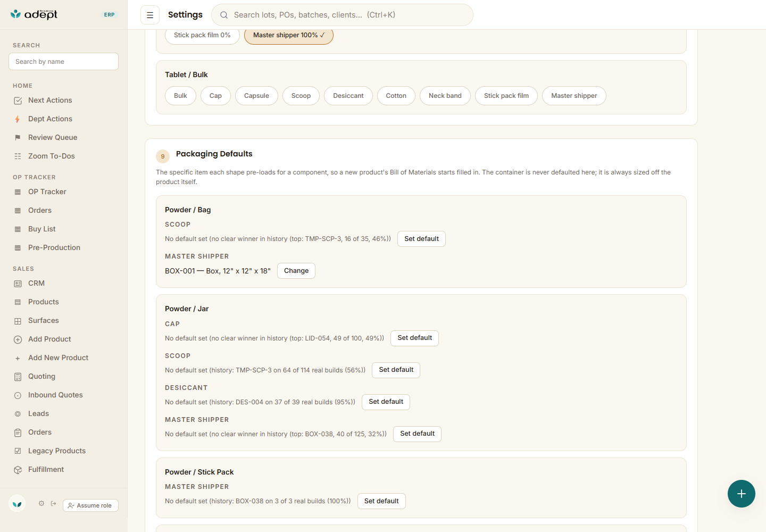Open the settings gear icon in sidebar footer
The image size is (766, 532).
pos(41,503)
